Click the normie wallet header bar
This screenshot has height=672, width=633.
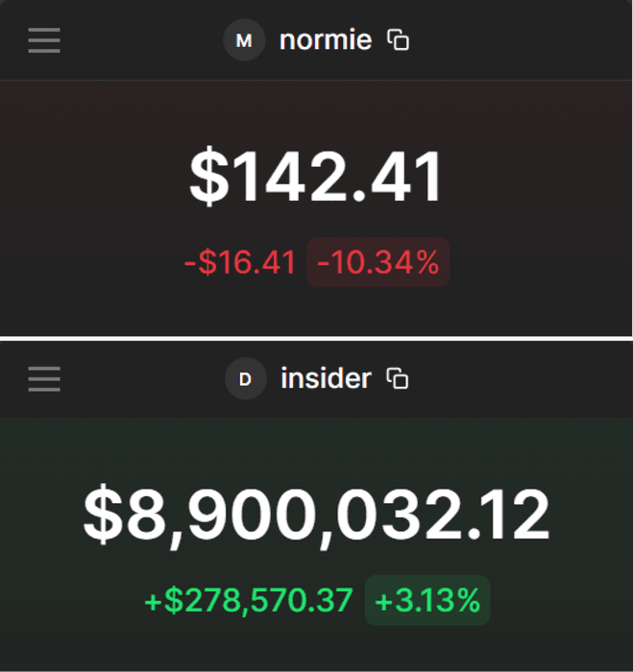316,40
